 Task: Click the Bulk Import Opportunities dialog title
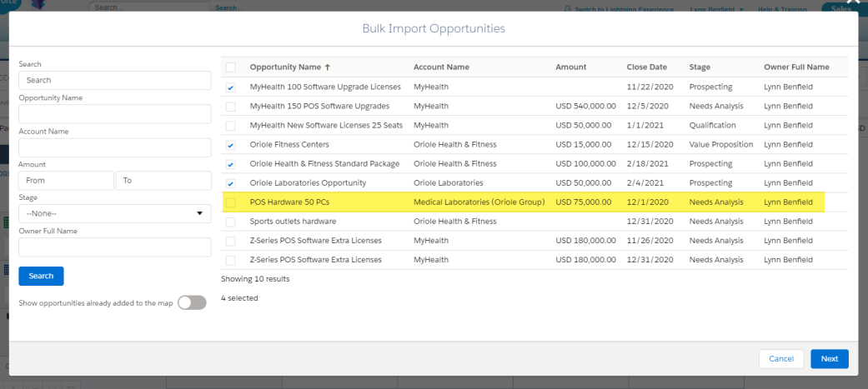point(434,28)
